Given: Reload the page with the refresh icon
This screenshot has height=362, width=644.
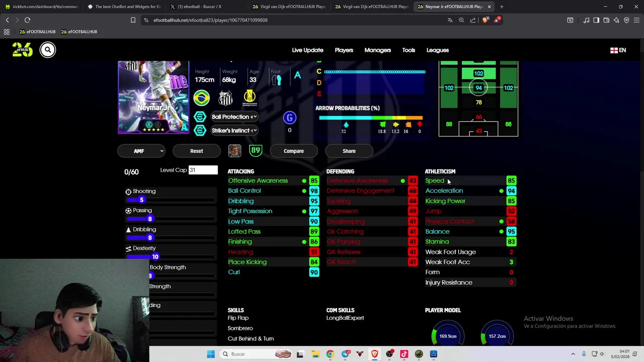Looking at the screenshot, I should click(27, 20).
